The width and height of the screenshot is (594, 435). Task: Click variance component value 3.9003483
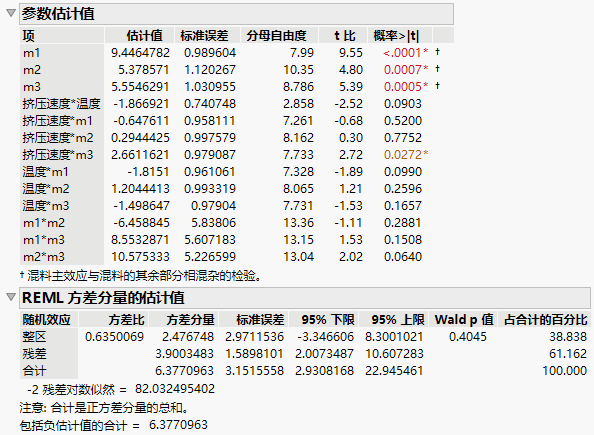[184, 354]
